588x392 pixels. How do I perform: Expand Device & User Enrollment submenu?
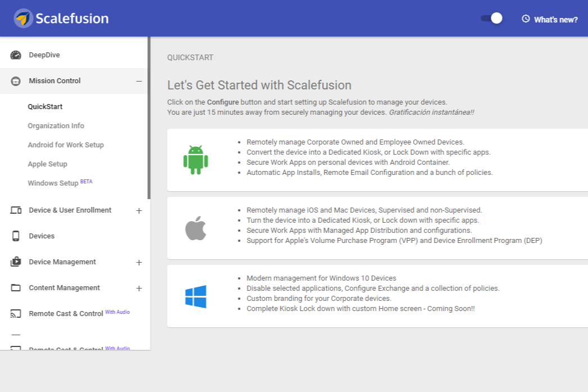click(x=139, y=211)
